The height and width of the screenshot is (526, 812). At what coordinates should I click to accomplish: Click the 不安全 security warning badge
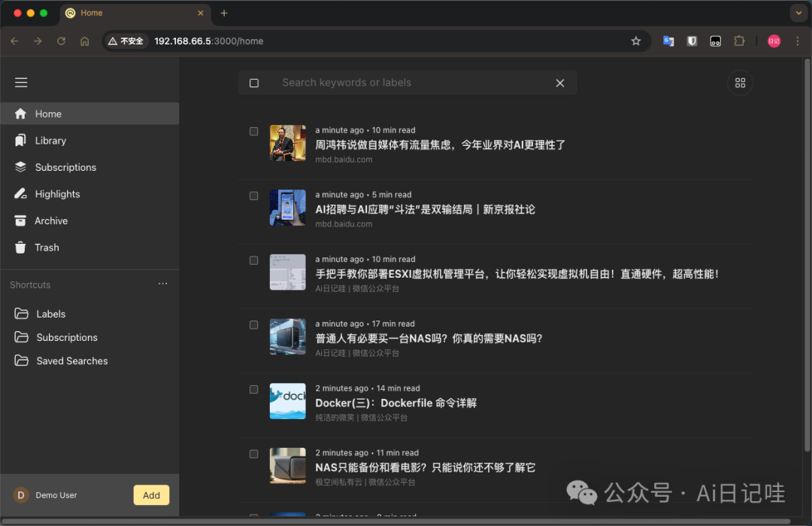126,41
